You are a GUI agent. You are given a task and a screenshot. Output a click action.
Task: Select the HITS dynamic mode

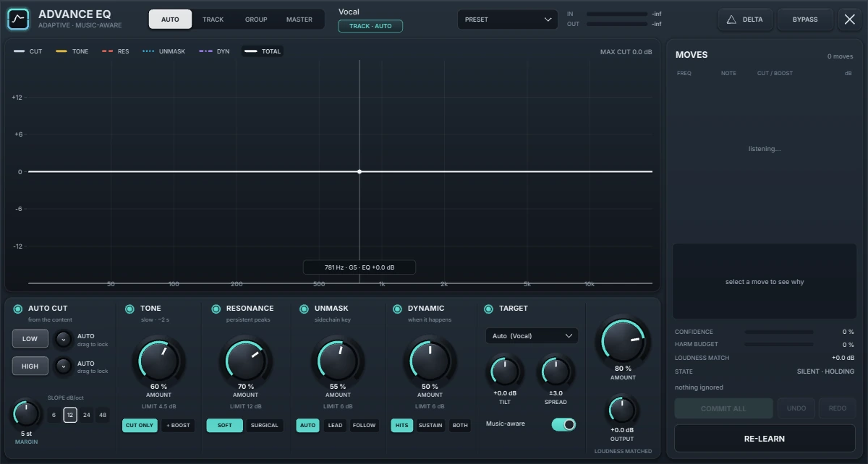(x=402, y=425)
